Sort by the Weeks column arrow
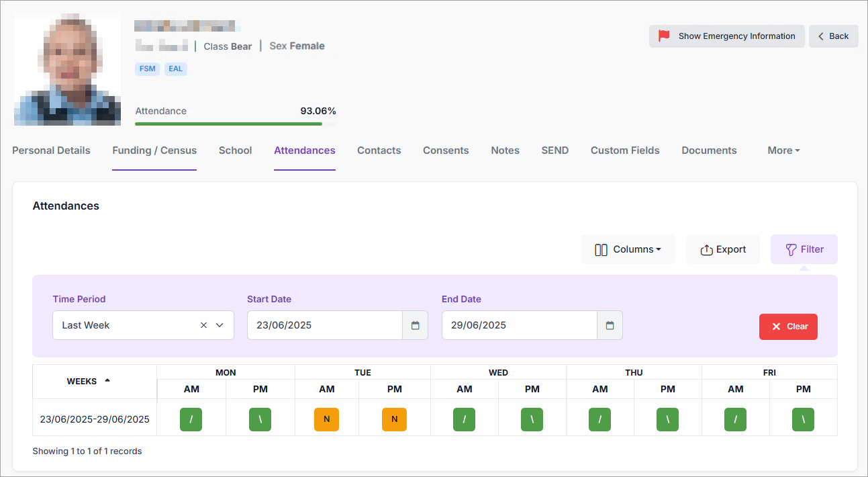Screen dimensions: 868x477 click(107, 381)
